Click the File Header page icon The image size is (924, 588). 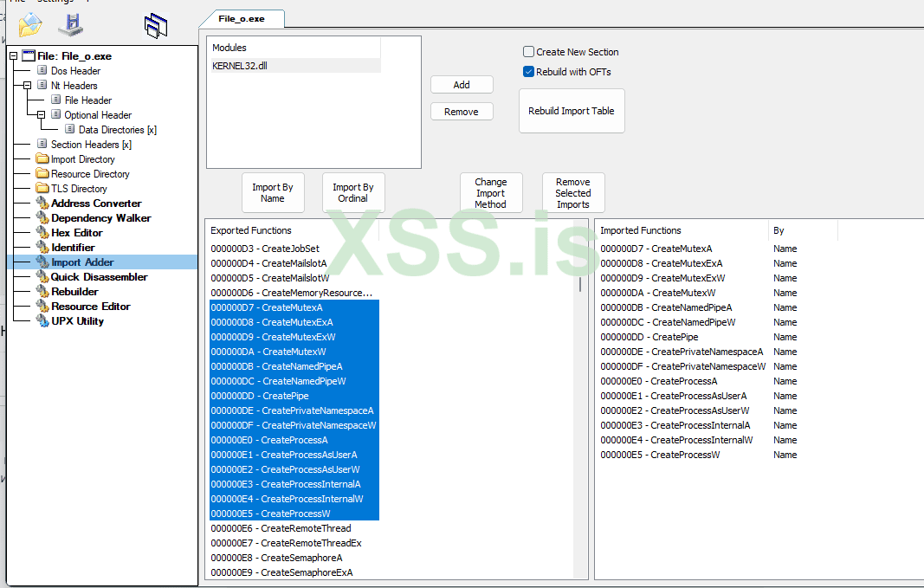tap(56, 100)
